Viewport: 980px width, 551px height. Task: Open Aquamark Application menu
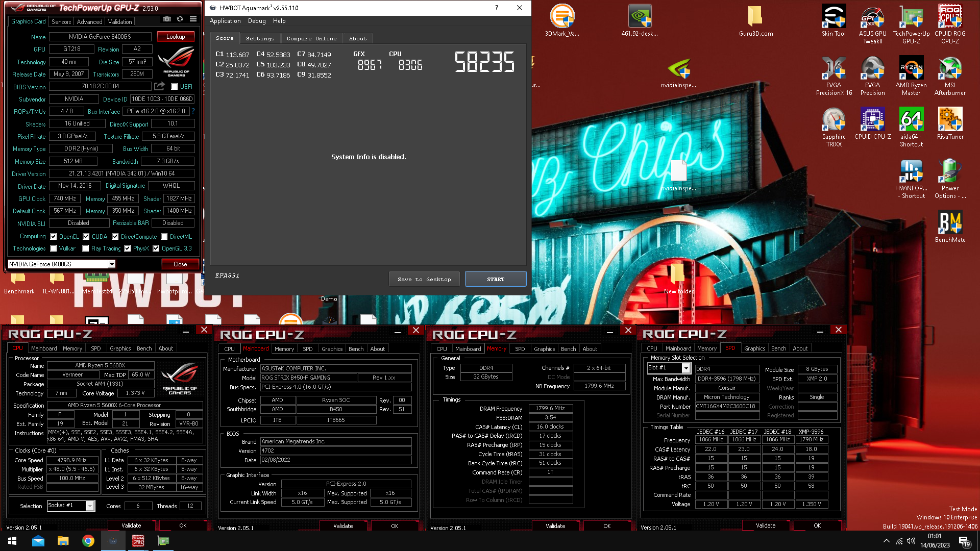tap(225, 21)
